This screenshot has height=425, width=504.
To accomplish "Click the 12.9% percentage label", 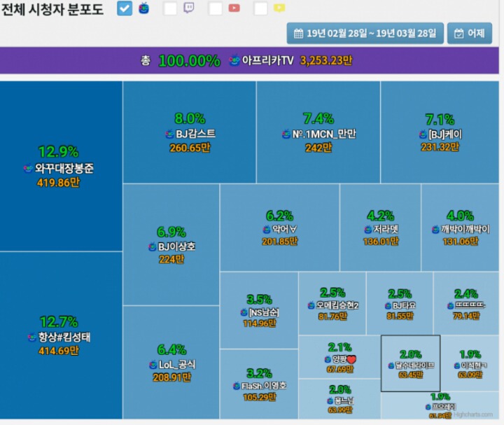I will (59, 151).
